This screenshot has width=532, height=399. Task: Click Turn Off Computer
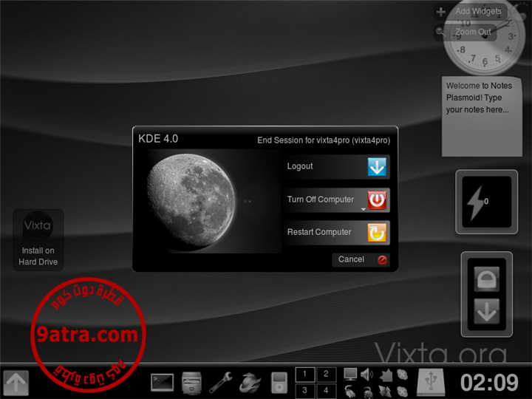pyautogui.click(x=337, y=199)
